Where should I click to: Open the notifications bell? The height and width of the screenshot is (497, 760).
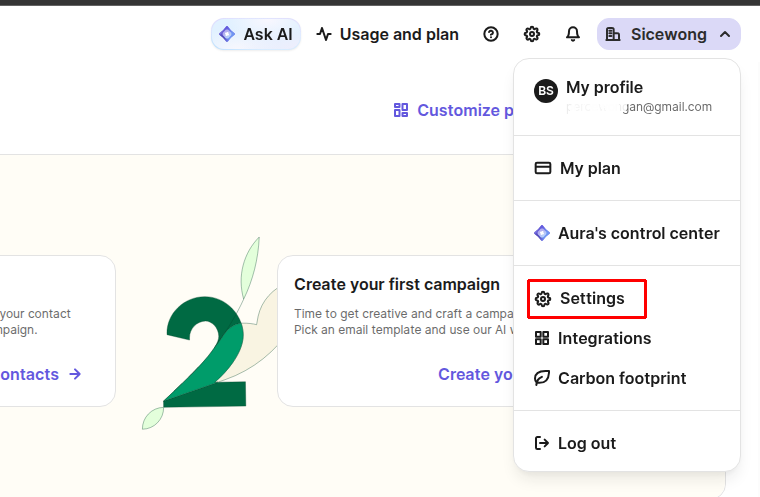(573, 34)
